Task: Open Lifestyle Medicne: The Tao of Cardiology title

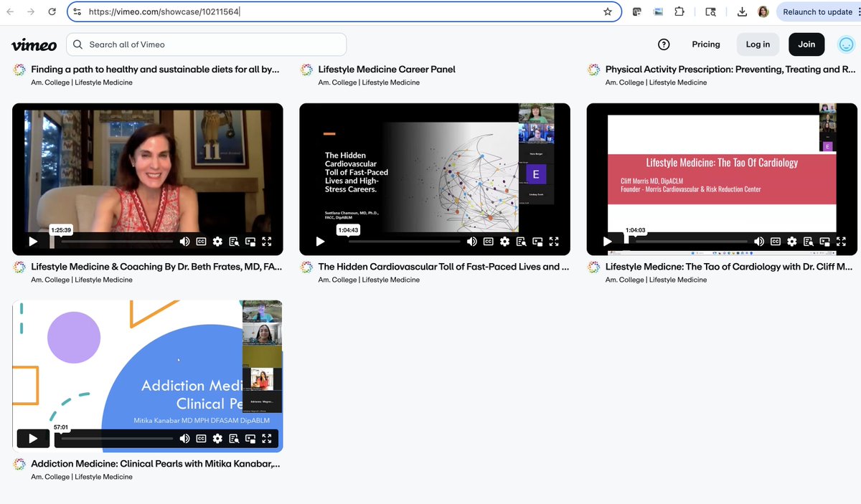Action: tap(729, 267)
